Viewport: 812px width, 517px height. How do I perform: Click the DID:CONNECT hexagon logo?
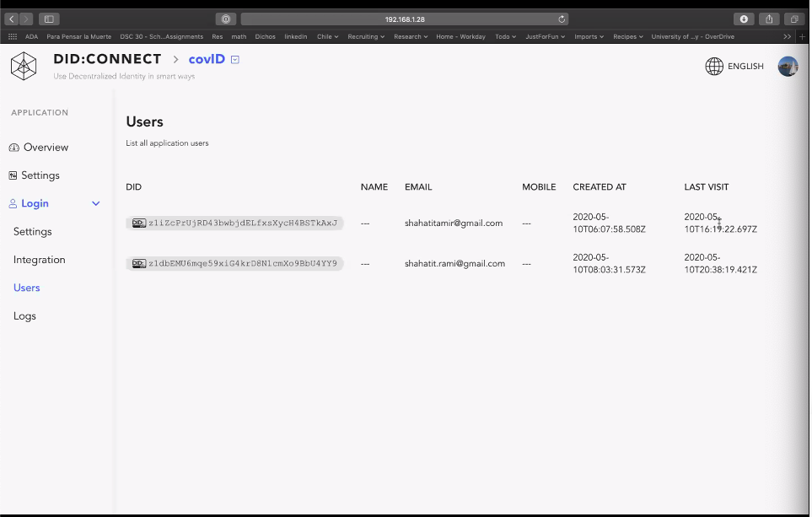click(24, 65)
